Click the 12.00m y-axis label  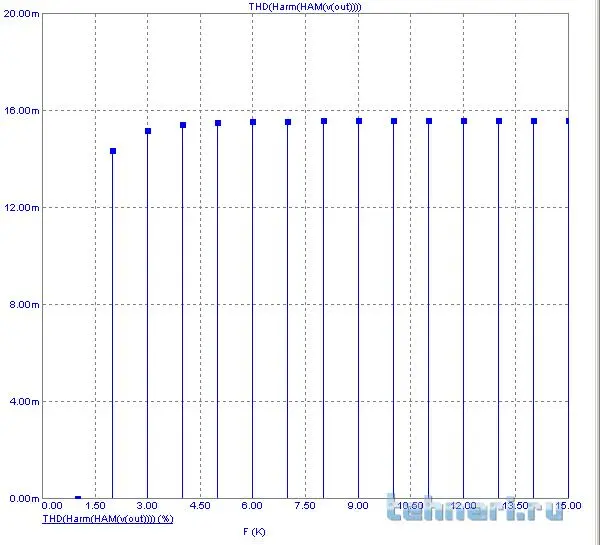[21, 207]
